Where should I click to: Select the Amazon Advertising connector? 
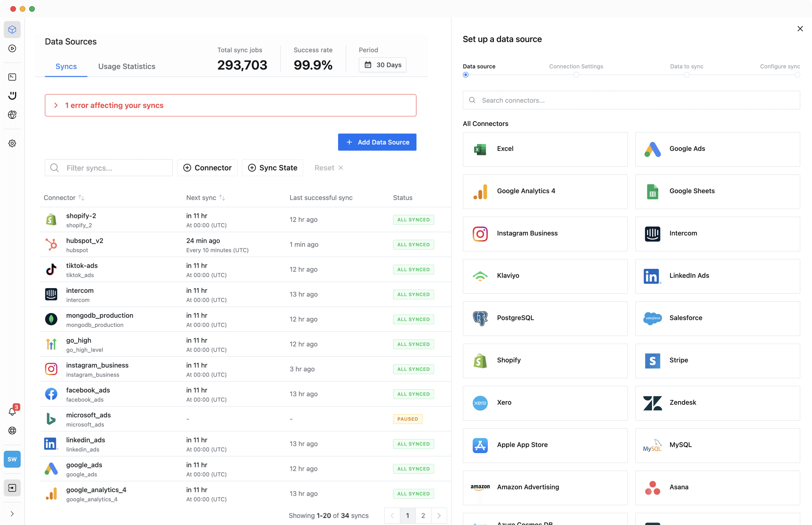pos(545,488)
